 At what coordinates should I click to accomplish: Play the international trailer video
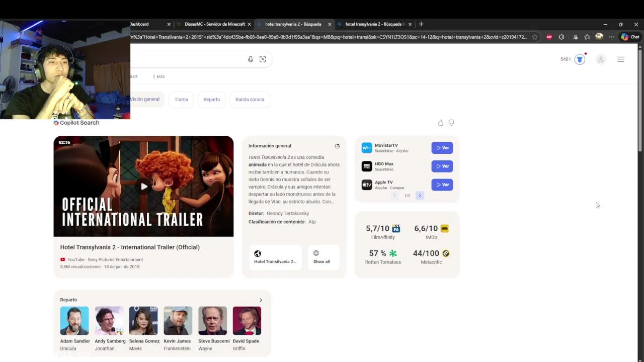(144, 187)
